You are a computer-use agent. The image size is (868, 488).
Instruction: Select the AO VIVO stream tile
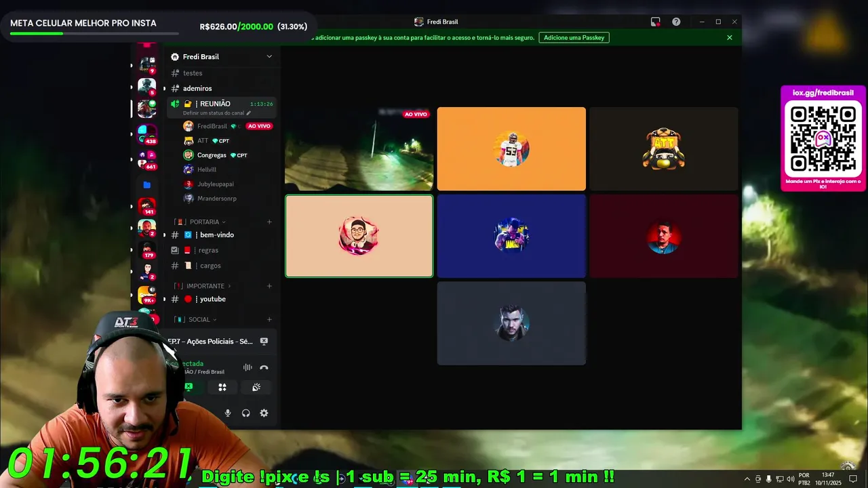coord(359,149)
